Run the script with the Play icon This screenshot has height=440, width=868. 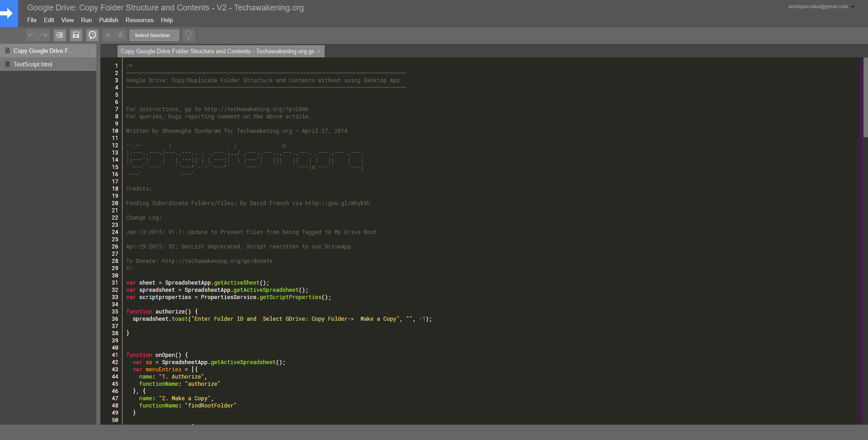(x=108, y=35)
